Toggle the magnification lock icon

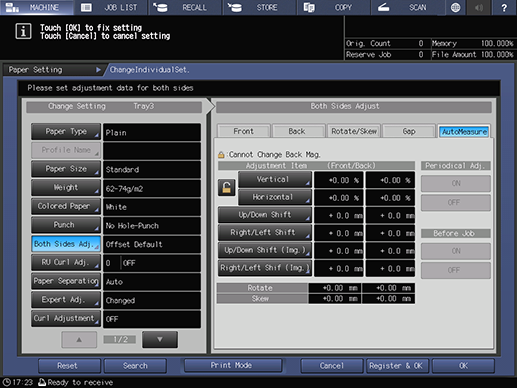[x=226, y=187]
